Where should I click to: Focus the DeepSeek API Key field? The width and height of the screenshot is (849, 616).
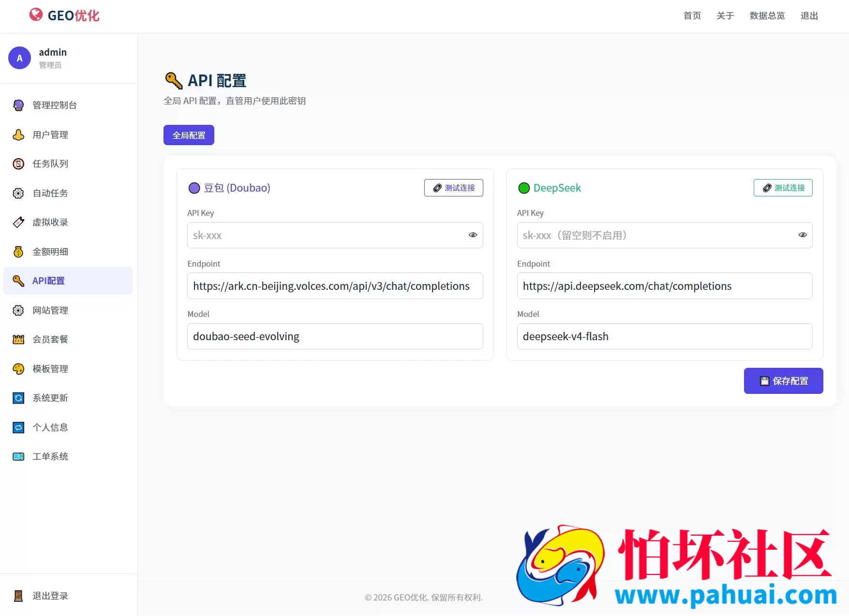665,235
